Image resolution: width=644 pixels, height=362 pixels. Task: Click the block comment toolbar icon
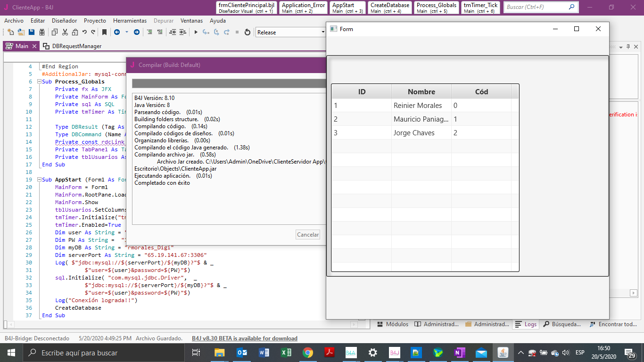click(149, 32)
